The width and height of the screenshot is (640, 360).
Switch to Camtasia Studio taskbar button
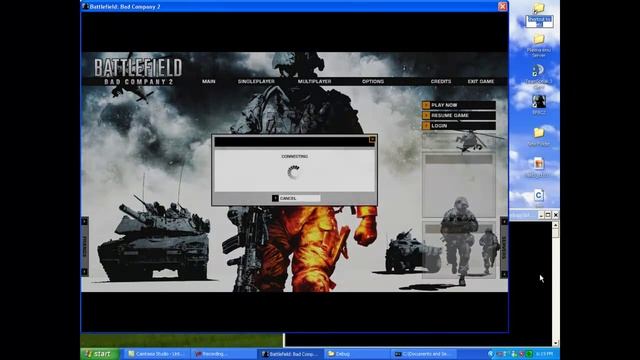point(156,354)
